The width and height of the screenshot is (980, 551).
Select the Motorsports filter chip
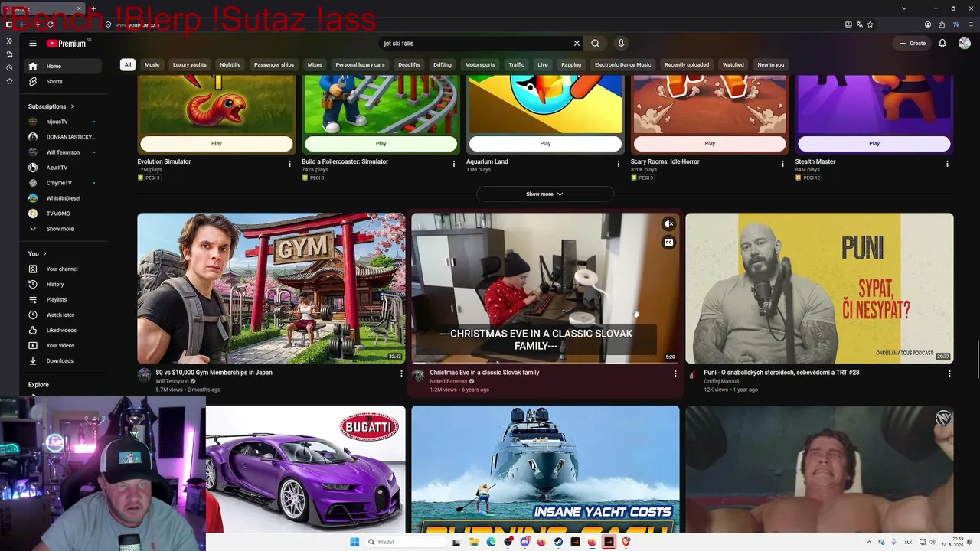[x=480, y=65]
